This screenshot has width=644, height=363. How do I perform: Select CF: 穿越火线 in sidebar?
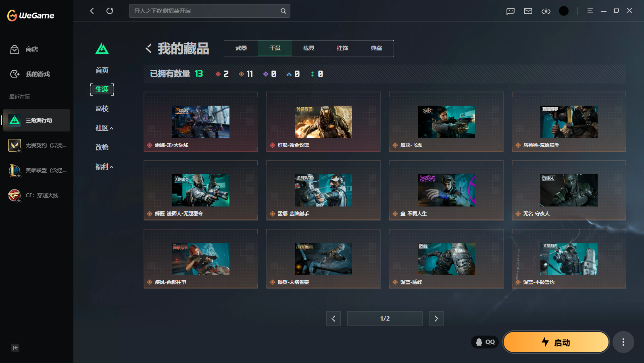(x=37, y=195)
